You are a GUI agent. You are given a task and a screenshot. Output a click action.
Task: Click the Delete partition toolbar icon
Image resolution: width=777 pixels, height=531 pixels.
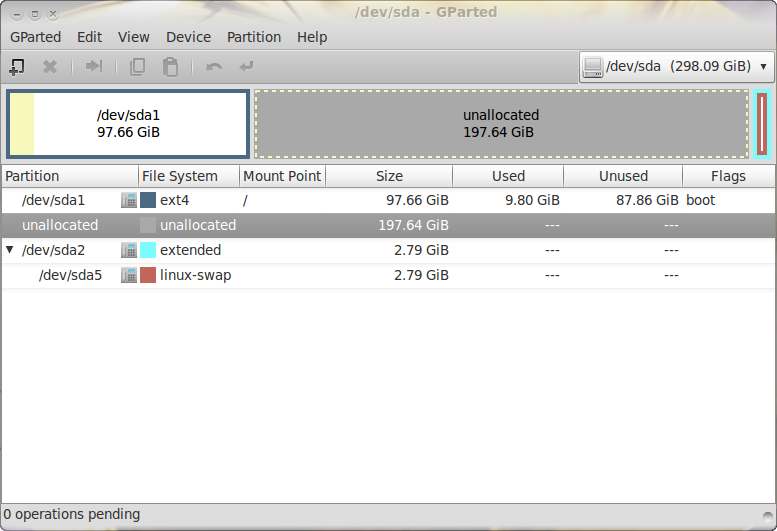point(50,66)
